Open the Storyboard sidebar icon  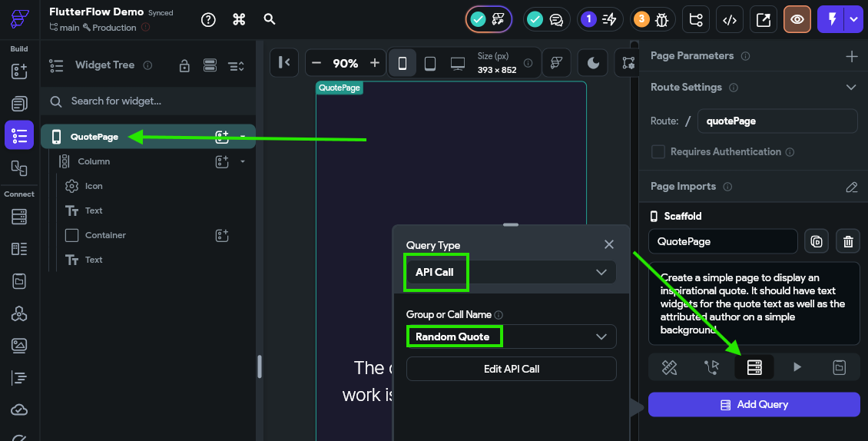(x=19, y=167)
